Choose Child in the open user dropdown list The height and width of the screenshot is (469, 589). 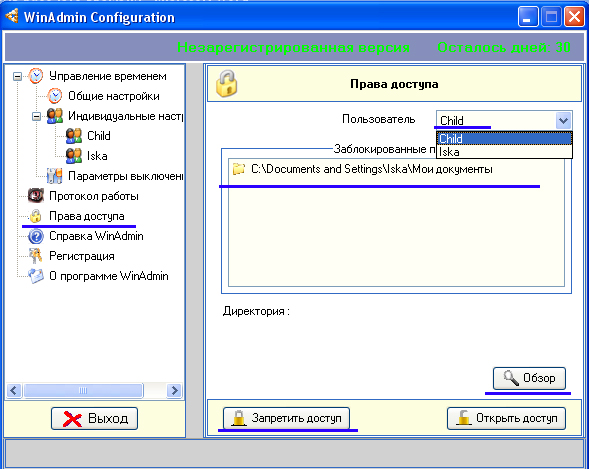[x=504, y=139]
